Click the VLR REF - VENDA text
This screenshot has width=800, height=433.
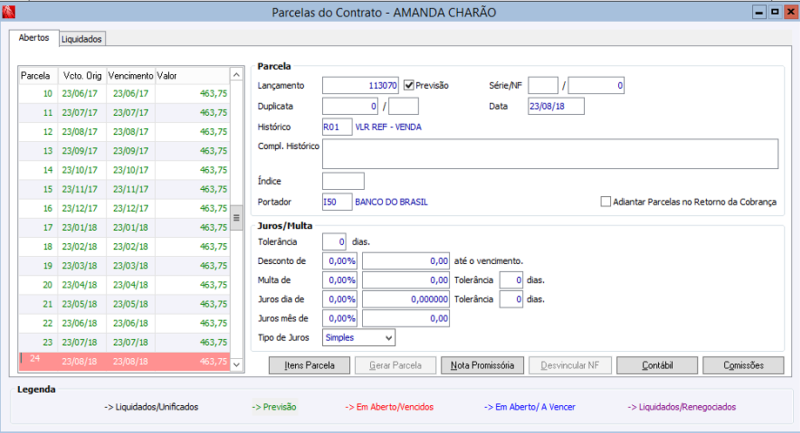coord(388,127)
